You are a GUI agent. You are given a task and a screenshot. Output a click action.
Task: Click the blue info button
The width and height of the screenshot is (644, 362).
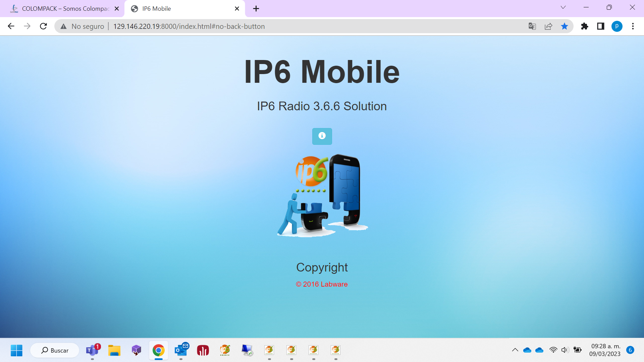pyautogui.click(x=322, y=136)
